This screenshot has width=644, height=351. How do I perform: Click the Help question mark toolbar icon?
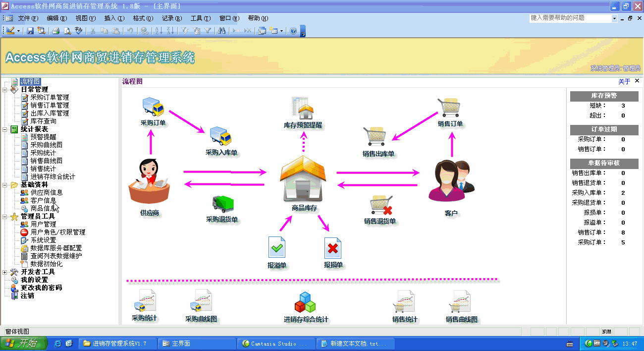pos(293,31)
